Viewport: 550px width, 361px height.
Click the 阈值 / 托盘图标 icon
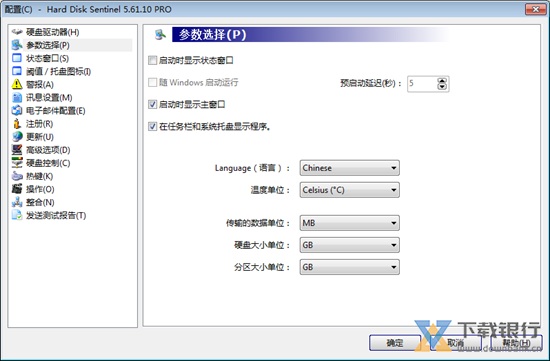pos(17,71)
